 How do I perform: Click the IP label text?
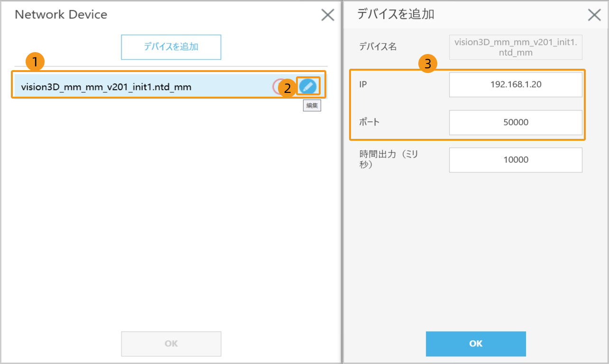(364, 85)
